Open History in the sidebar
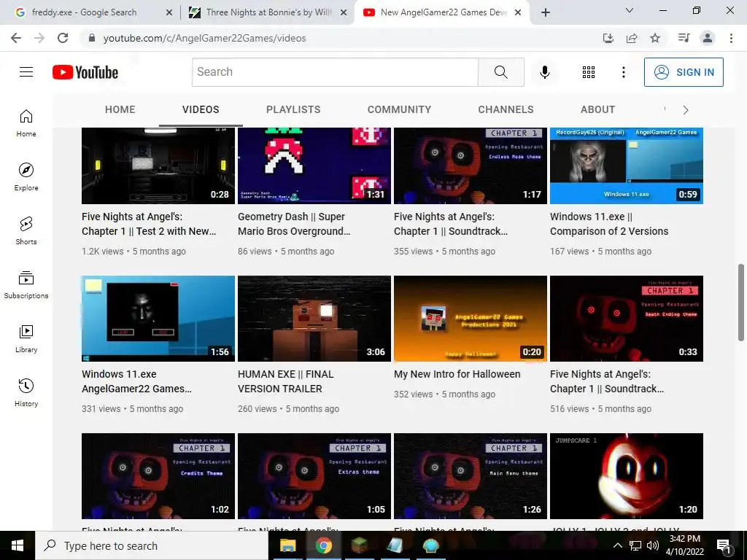 pyautogui.click(x=26, y=392)
